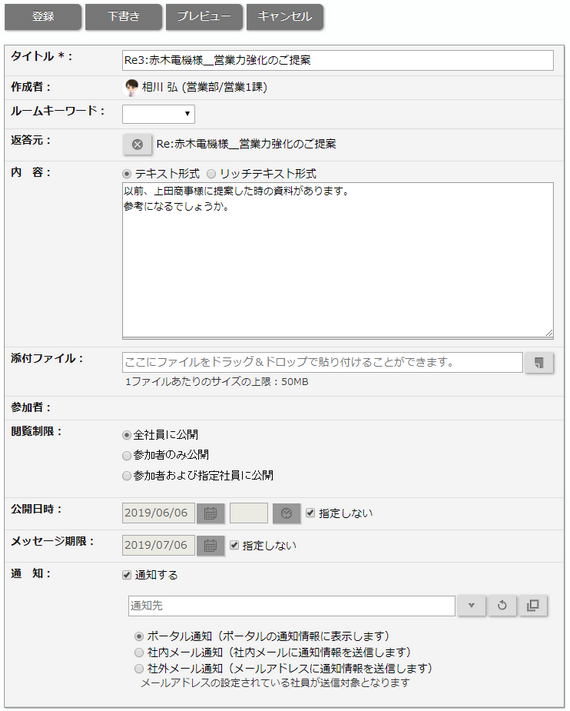Viewport: 570px width, 711px height.
Task: Click 下書き button to save draft
Action: 123,17
